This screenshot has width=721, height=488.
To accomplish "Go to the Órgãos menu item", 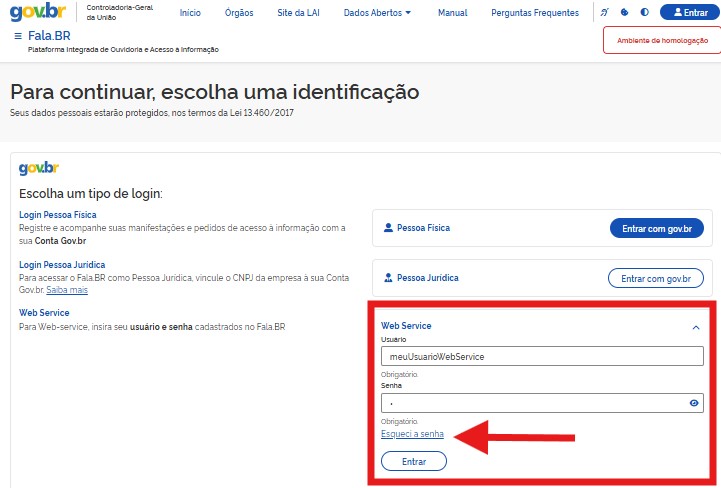I will (x=239, y=13).
